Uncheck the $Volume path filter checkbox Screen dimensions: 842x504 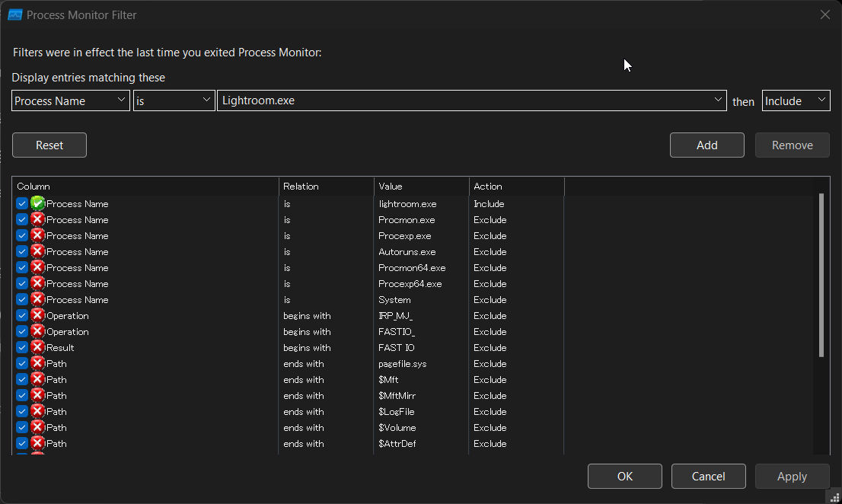[22, 427]
